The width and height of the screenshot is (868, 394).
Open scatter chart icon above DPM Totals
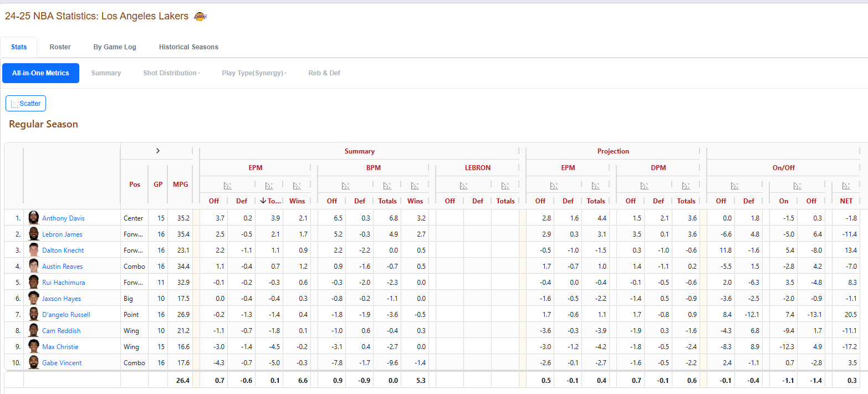pyautogui.click(x=686, y=186)
